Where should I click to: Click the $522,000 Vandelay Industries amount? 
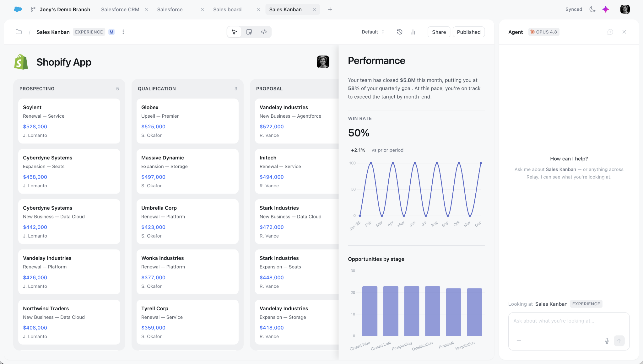(x=272, y=127)
